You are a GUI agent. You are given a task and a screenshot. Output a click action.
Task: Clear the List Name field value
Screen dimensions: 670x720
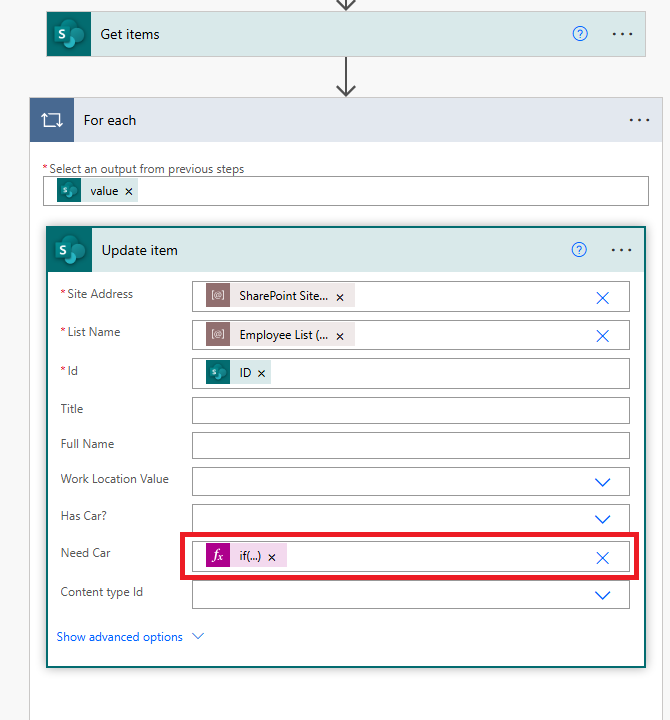click(602, 336)
